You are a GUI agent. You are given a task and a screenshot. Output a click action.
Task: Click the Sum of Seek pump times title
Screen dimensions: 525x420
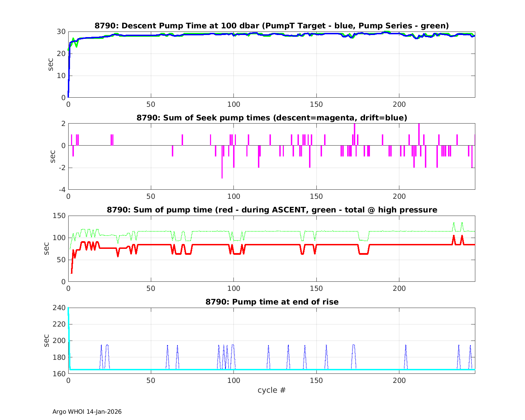[272, 118]
